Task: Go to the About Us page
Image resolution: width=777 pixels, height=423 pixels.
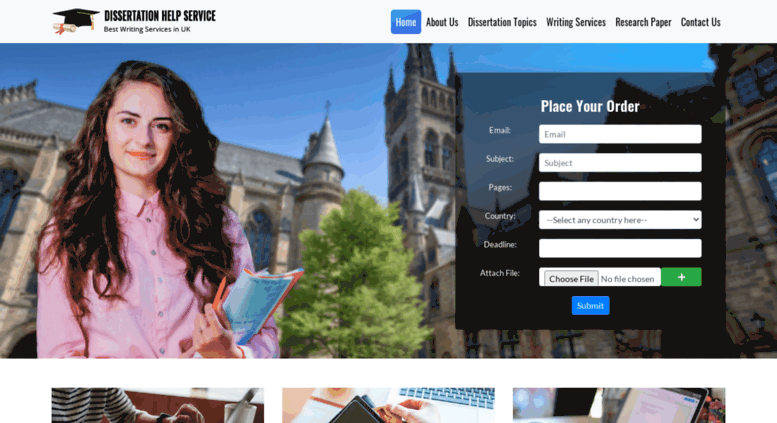Action: tap(442, 22)
